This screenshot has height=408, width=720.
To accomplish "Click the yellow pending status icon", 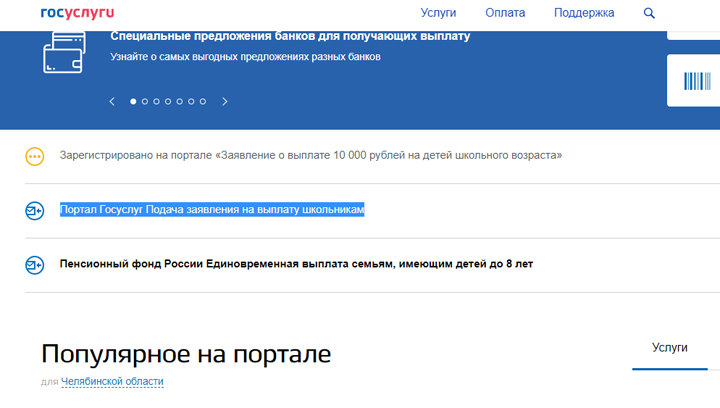I will 34,156.
